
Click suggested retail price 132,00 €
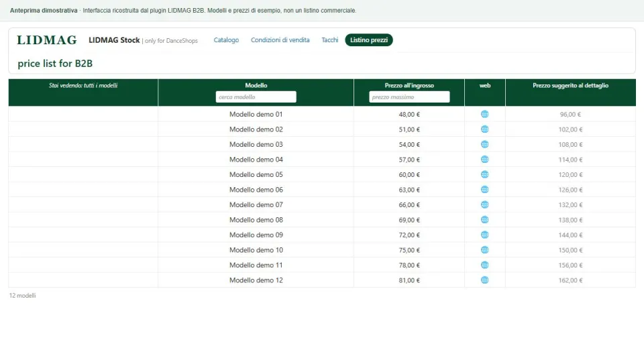(570, 205)
